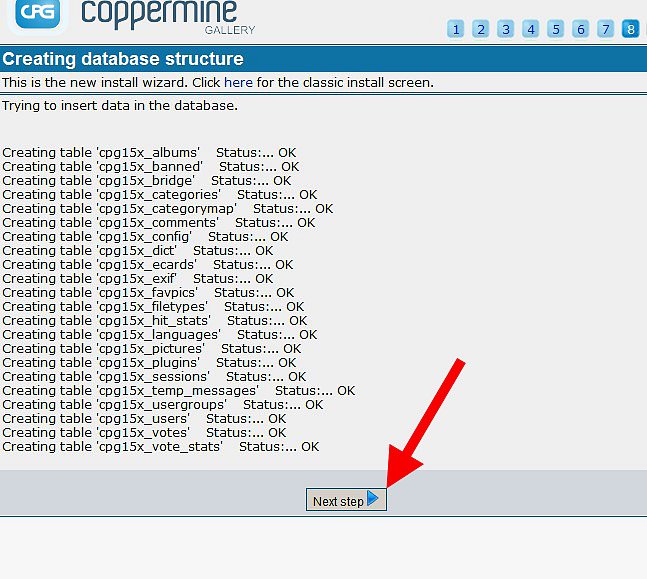647x579 pixels.
Task: Select the 'cpg15x_dict' table row
Action: tap(137, 251)
